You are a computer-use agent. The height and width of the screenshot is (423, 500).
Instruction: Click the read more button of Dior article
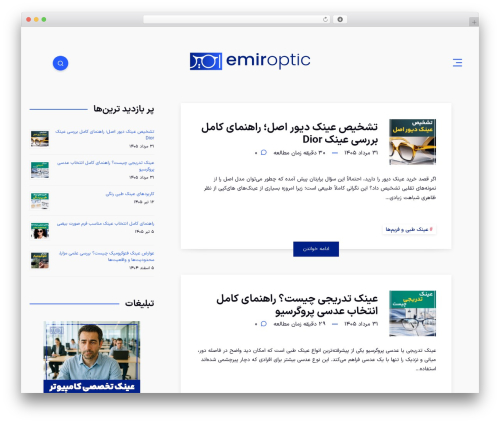[x=316, y=249]
